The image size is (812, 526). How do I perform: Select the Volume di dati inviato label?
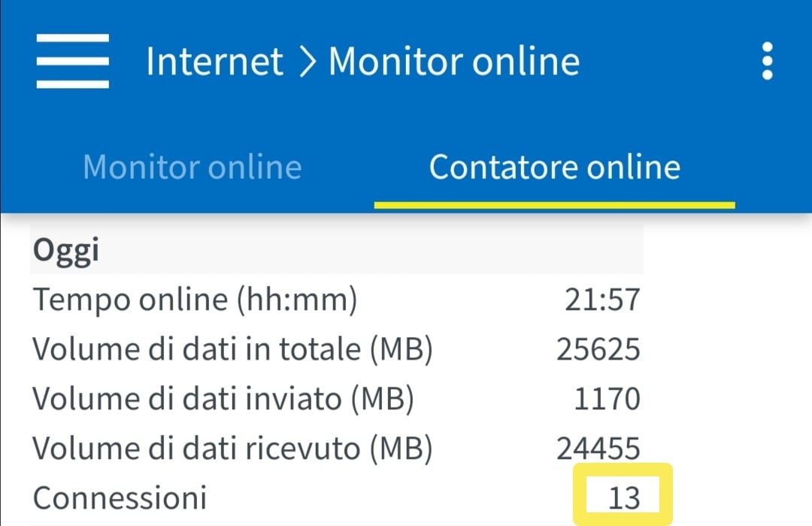(x=223, y=399)
